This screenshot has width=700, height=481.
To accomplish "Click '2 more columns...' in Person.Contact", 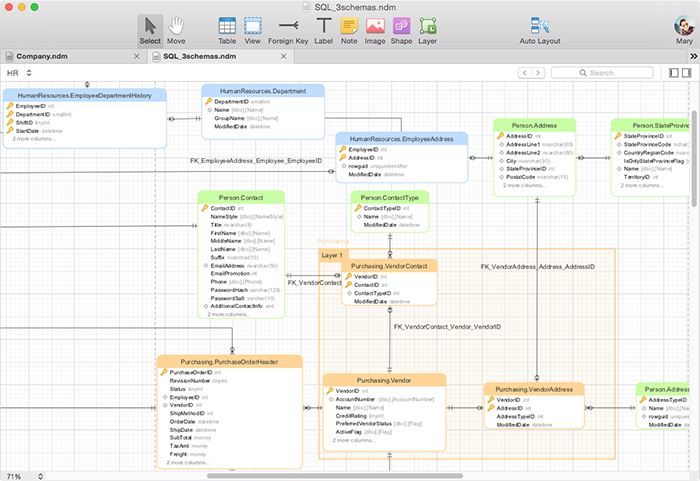I will [x=229, y=314].
